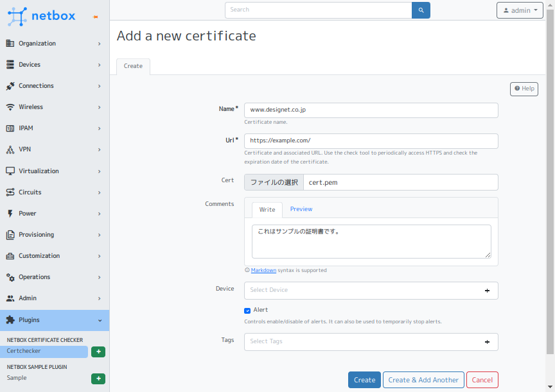Click into the Name input field
Viewport: 555px width, 392px height.
point(371,110)
